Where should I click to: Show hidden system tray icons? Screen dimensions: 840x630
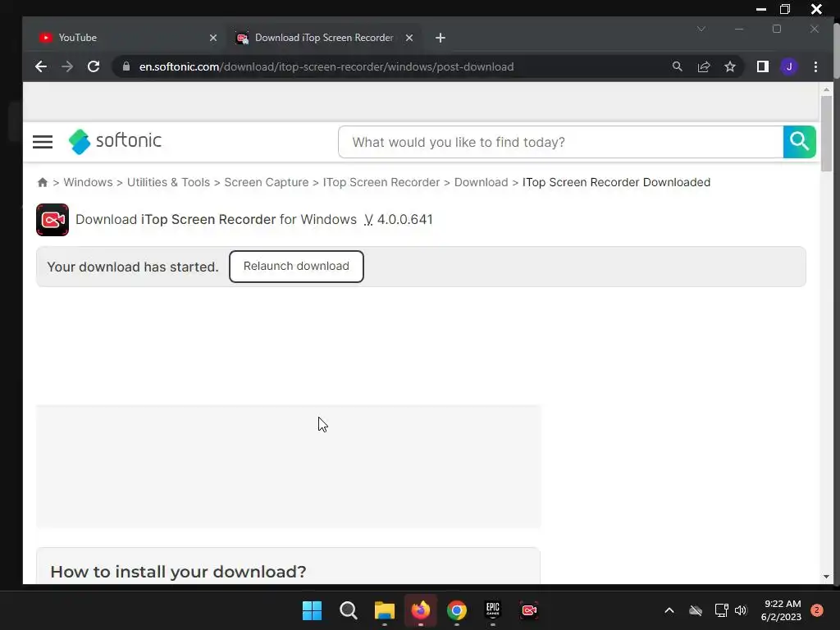669,610
